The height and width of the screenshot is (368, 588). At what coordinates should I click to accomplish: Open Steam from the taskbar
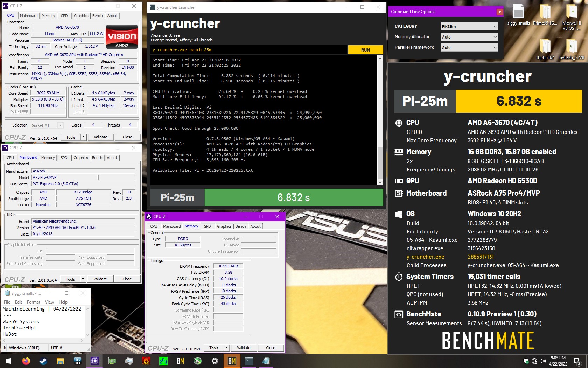tap(43, 361)
